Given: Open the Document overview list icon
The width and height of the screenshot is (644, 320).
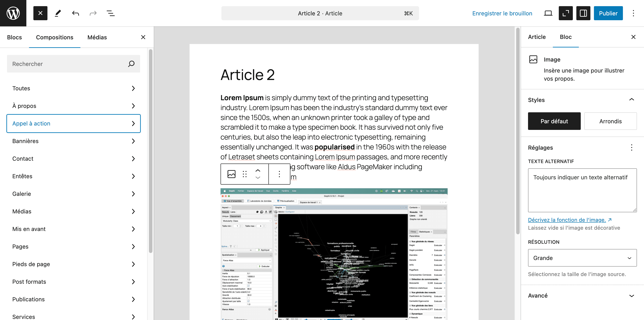Looking at the screenshot, I should (x=110, y=13).
